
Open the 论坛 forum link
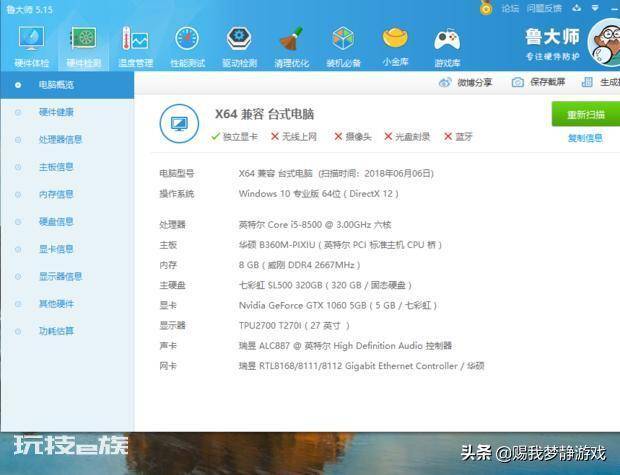[x=510, y=8]
